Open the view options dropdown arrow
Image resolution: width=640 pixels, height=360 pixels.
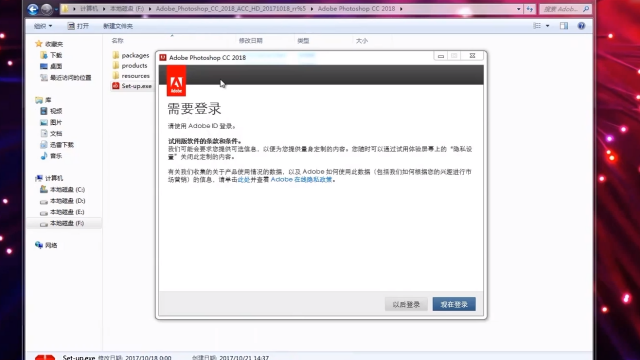pyautogui.click(x=547, y=26)
